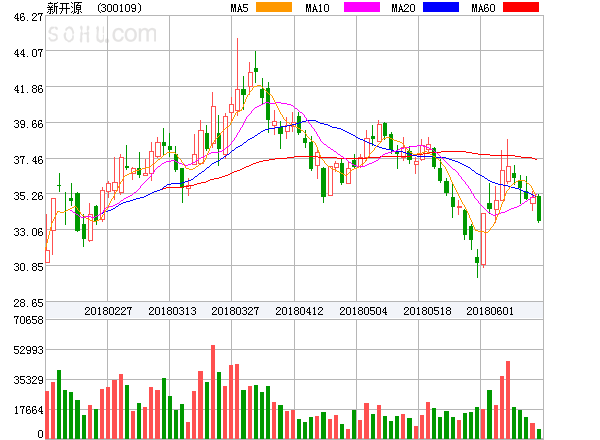
Task: Click the MA10 legend label
Action: [317, 8]
